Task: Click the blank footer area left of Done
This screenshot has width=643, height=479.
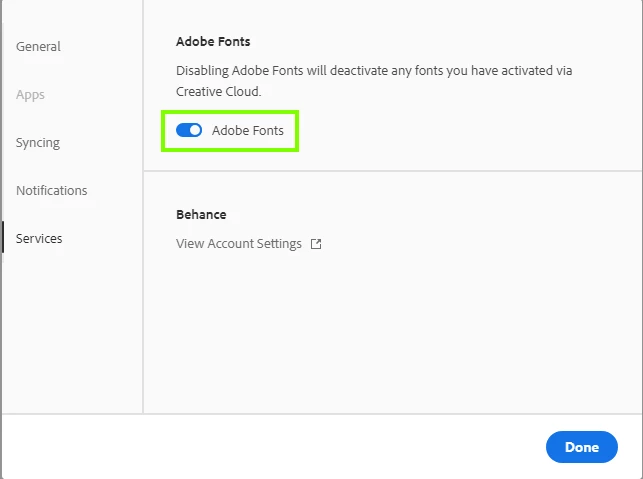Action: click(270, 446)
